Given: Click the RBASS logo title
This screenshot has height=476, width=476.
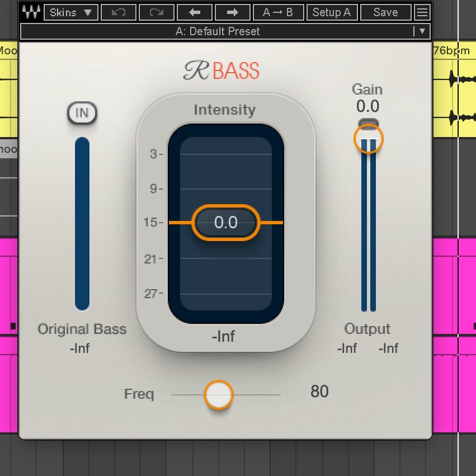Looking at the screenshot, I should coord(221,70).
